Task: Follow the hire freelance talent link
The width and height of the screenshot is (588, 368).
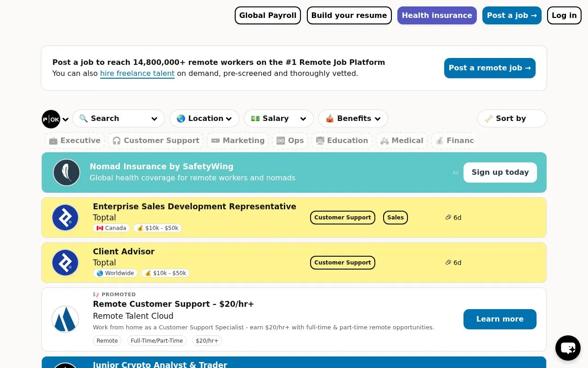Action: pos(137,74)
